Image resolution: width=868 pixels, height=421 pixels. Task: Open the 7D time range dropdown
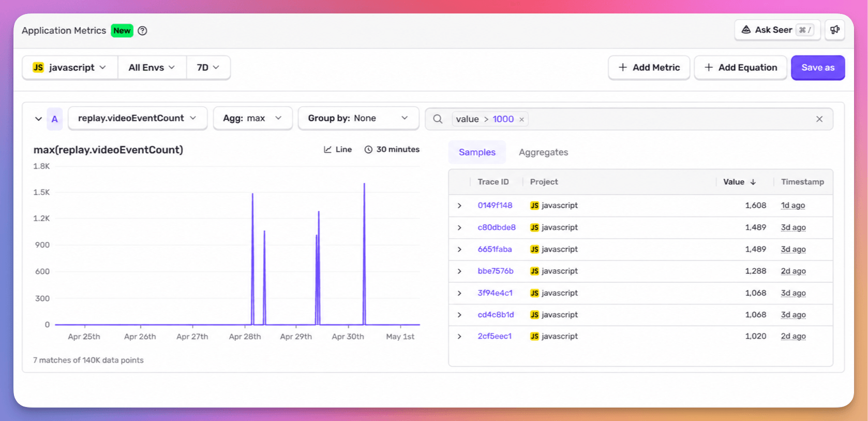coord(208,67)
